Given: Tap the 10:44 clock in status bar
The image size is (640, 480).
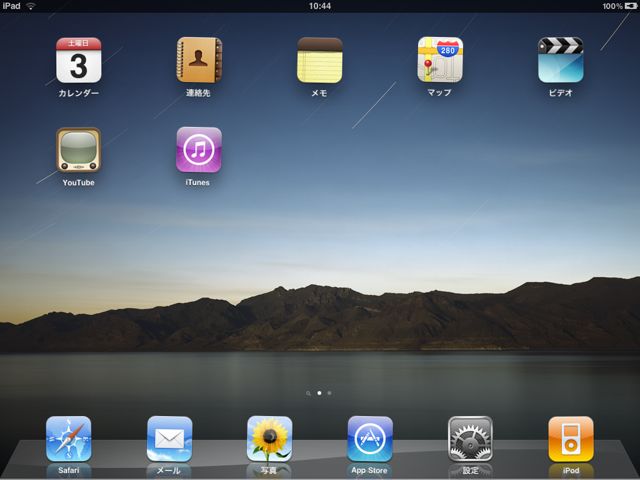Looking at the screenshot, I should 320,6.
